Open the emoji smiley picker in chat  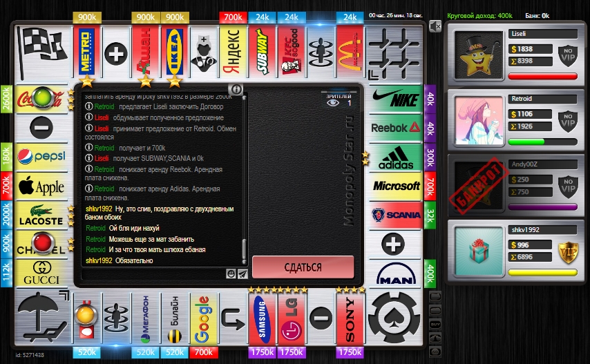coord(231,274)
